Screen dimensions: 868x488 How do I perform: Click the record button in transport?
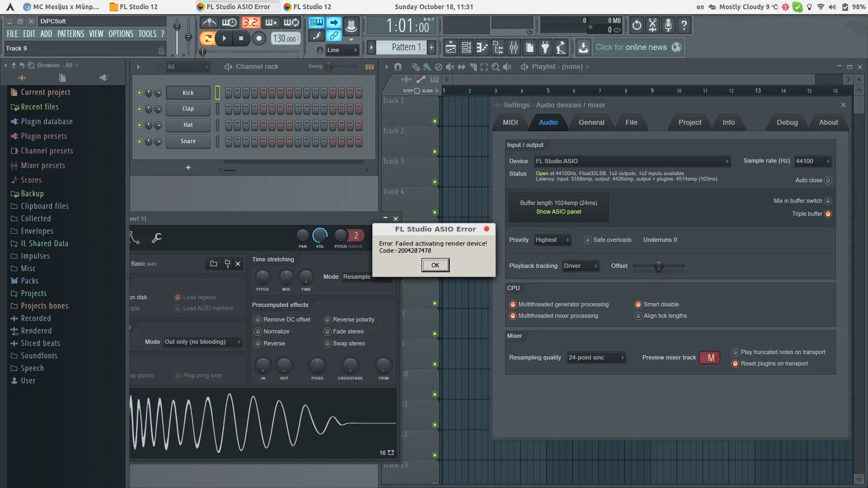259,38
